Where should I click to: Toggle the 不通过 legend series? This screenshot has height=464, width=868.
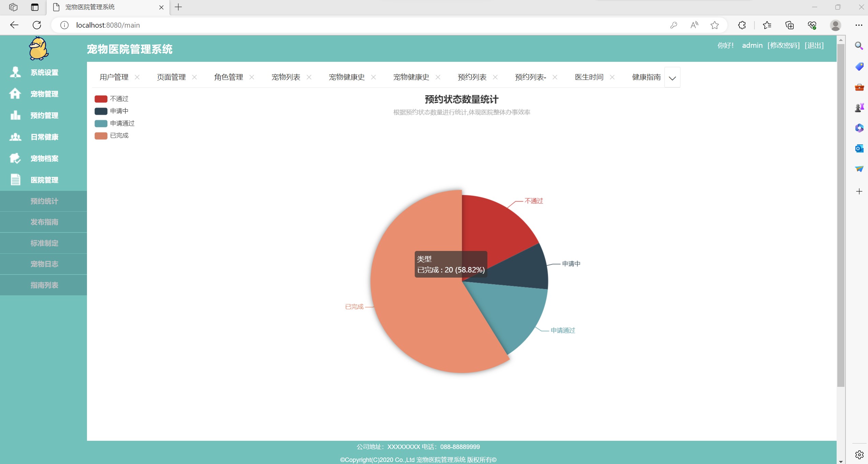click(x=112, y=99)
